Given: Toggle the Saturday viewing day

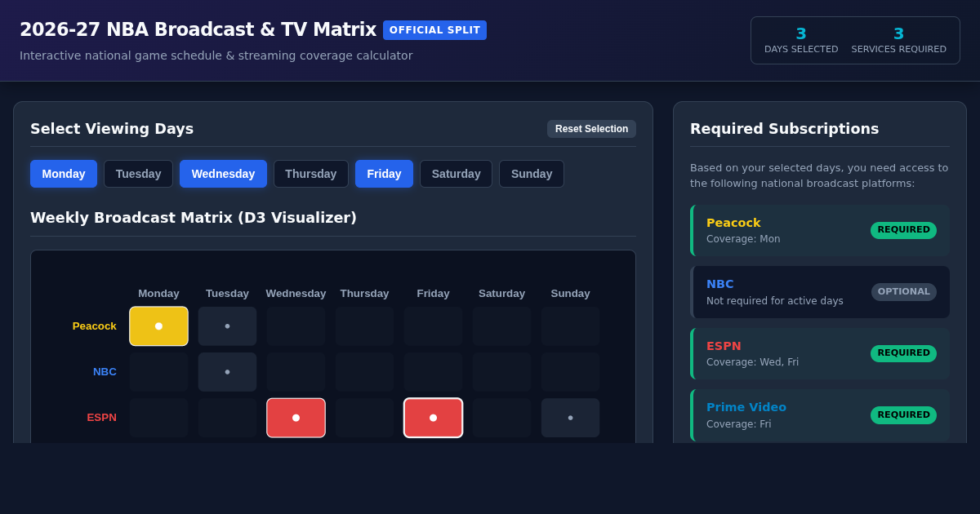Looking at the screenshot, I should [456, 174].
